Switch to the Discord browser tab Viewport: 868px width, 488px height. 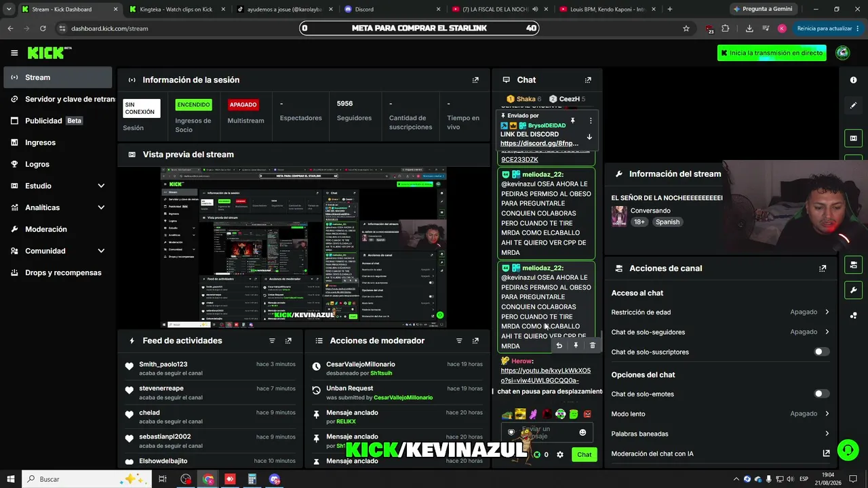pyautogui.click(x=392, y=9)
